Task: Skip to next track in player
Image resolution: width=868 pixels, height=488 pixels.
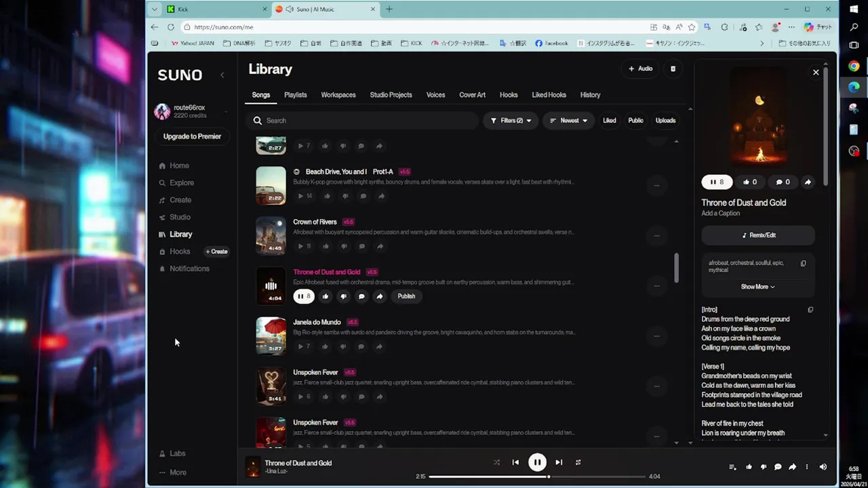Action: click(559, 462)
